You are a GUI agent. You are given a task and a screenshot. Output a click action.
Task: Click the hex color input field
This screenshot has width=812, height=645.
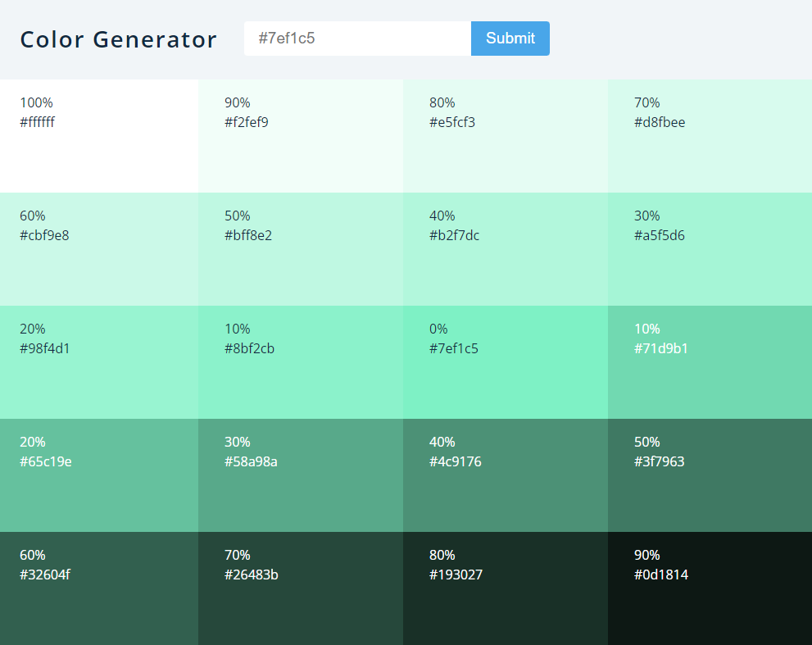[357, 39]
